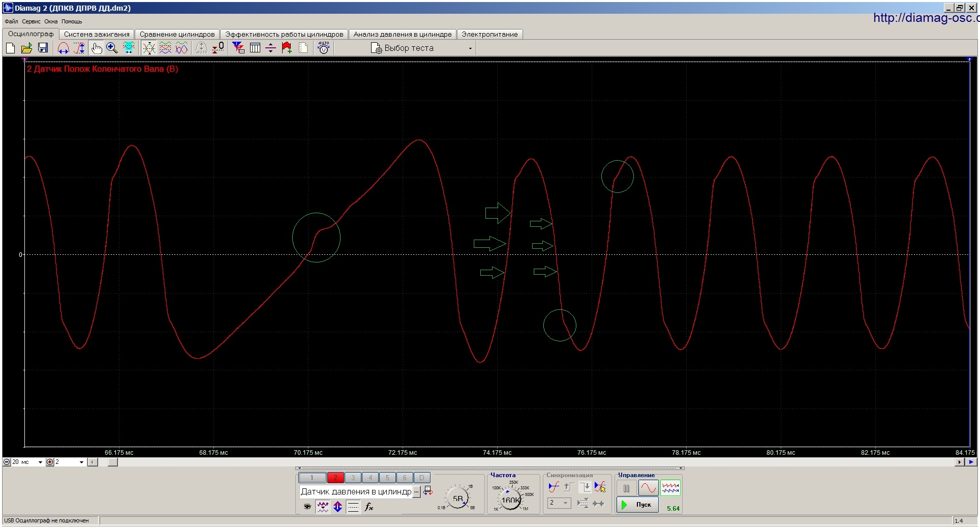The width and height of the screenshot is (980, 527).
Task: Click the multi-waveform recorder mode button
Action: 670,488
